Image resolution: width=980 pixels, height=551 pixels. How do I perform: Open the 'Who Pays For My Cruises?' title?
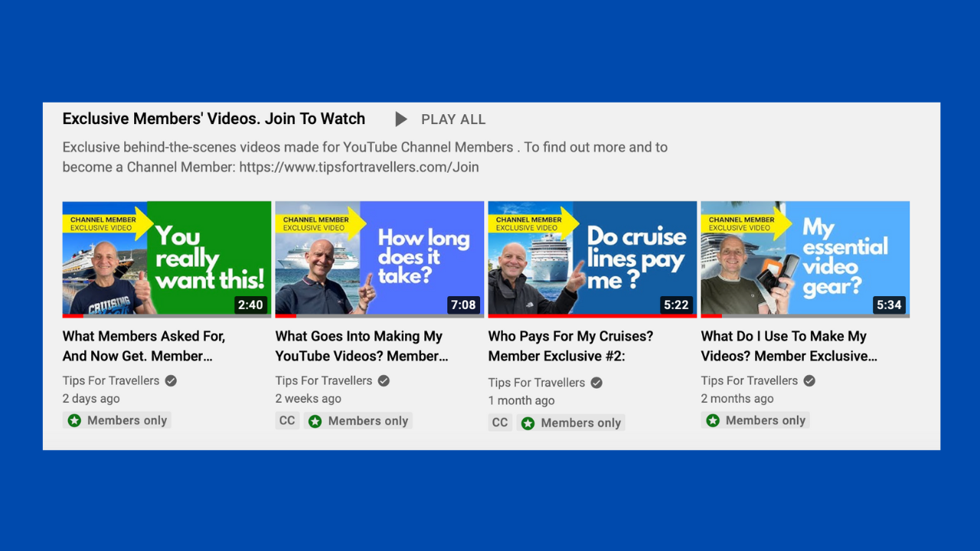click(570, 346)
